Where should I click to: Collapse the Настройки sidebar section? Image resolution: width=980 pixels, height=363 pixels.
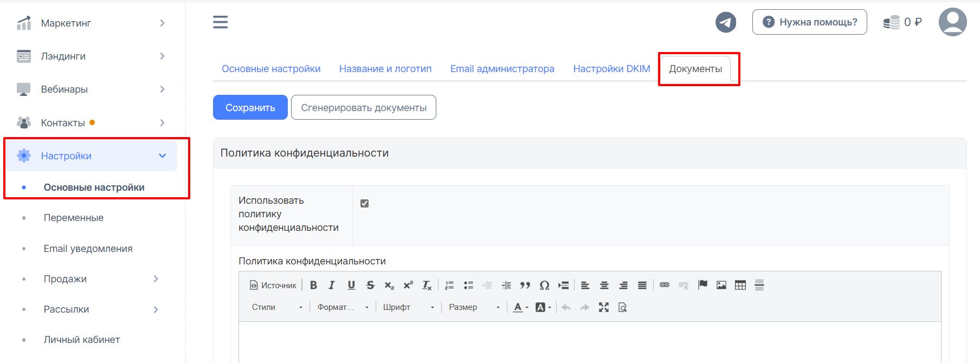point(91,156)
